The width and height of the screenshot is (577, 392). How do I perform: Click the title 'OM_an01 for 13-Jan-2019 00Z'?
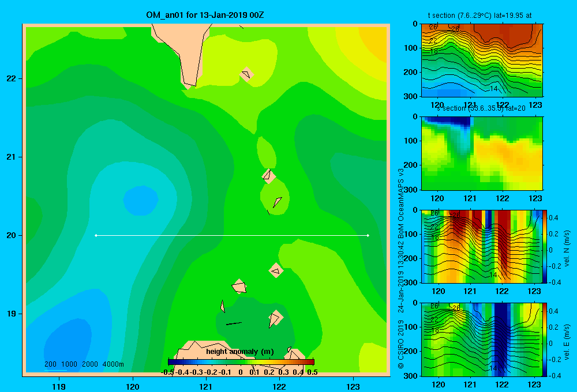click(205, 15)
